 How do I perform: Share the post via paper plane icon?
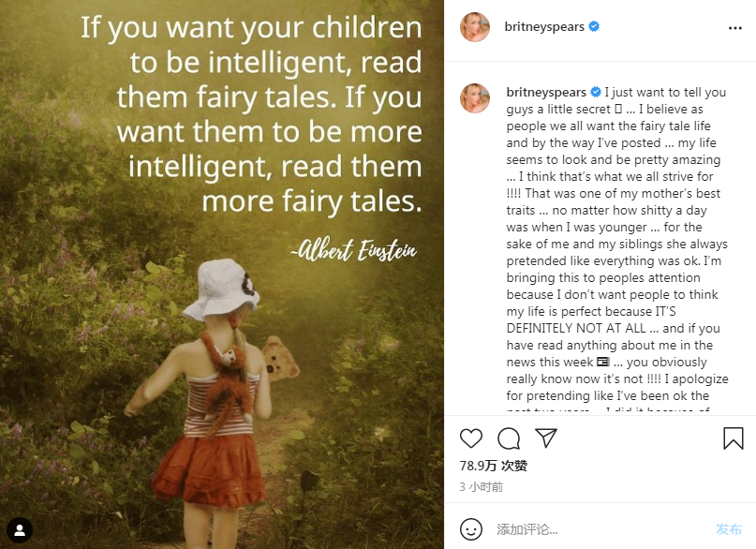(x=546, y=438)
